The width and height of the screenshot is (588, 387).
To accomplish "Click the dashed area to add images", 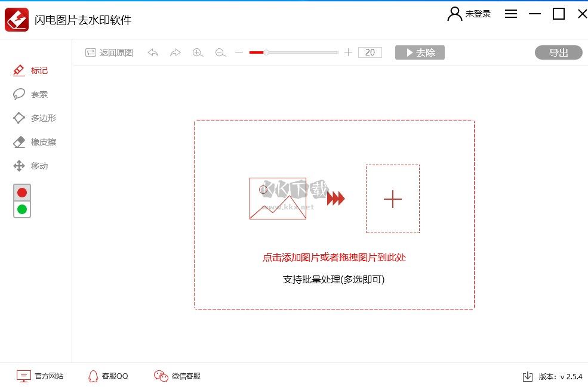I will click(x=334, y=215).
